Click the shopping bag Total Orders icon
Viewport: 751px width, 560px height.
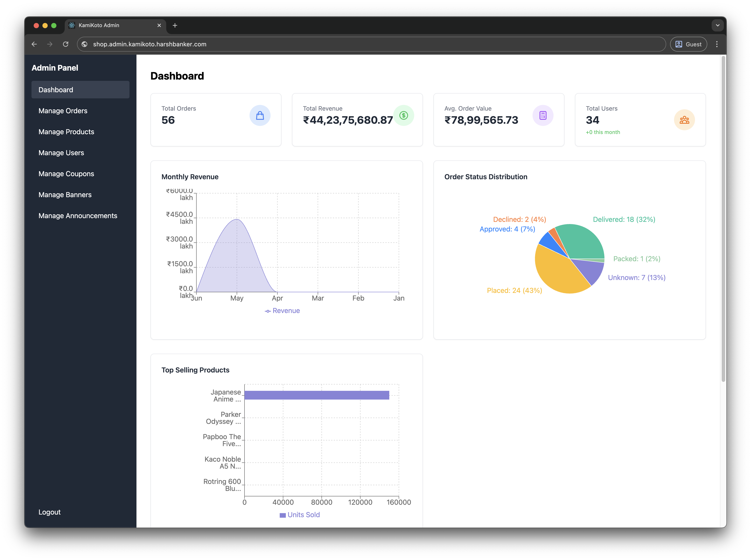click(x=260, y=116)
